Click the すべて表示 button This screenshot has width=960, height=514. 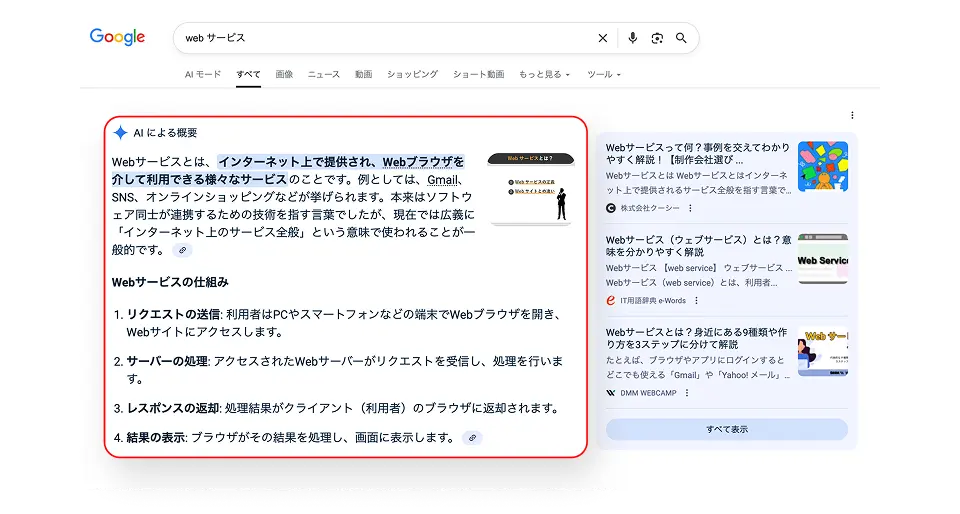726,429
